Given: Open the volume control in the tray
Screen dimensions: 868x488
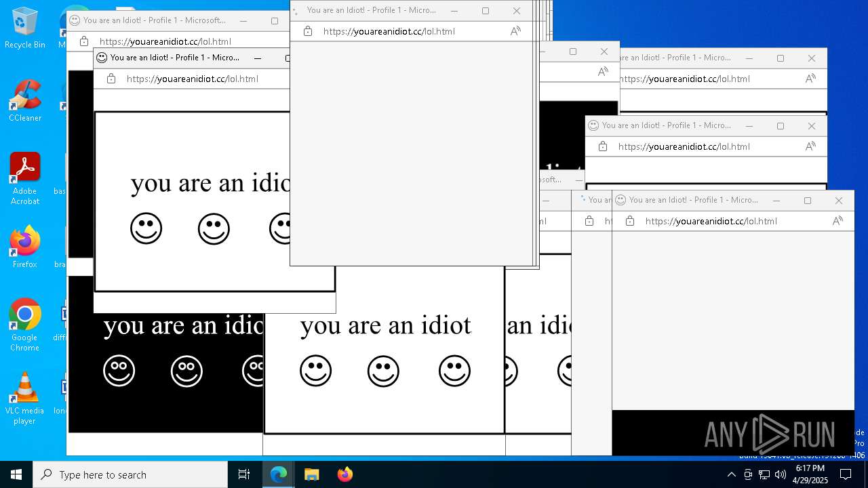Looking at the screenshot, I should (x=781, y=474).
